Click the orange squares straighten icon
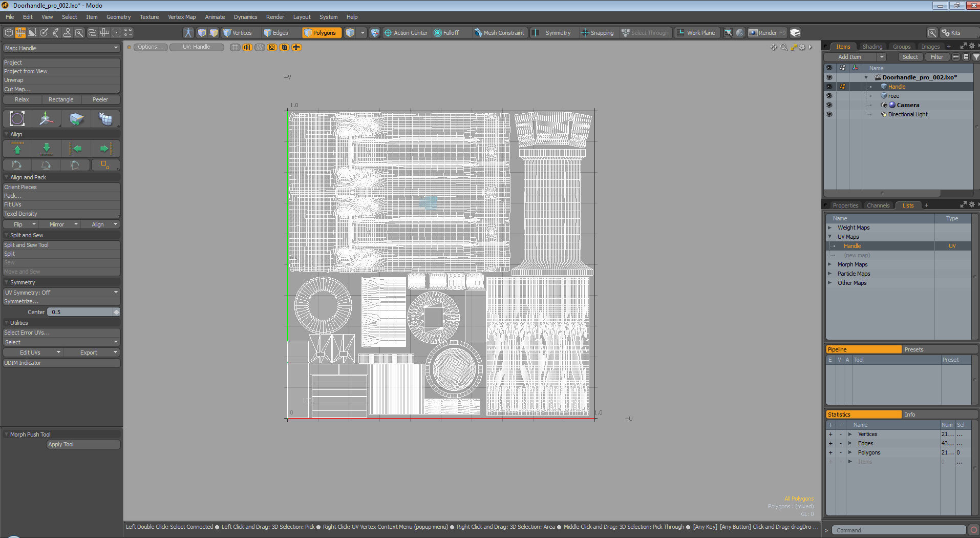Image resolution: width=980 pixels, height=538 pixels. tap(105, 164)
